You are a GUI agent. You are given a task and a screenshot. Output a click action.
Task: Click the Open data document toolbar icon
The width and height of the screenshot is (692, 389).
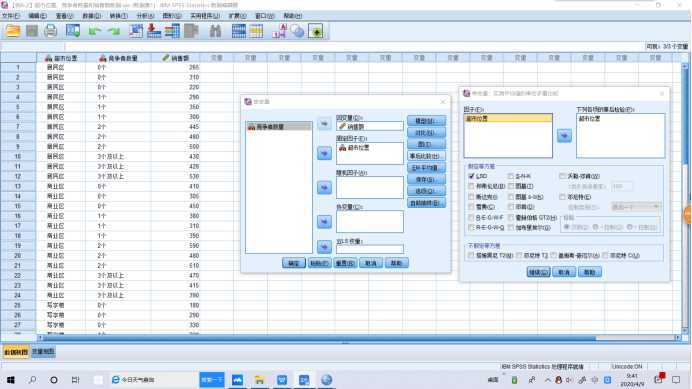coord(13,31)
